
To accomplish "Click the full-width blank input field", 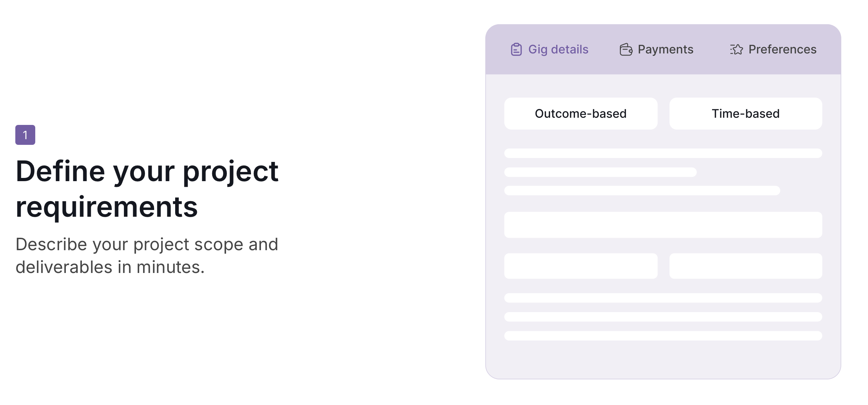I will [x=663, y=225].
